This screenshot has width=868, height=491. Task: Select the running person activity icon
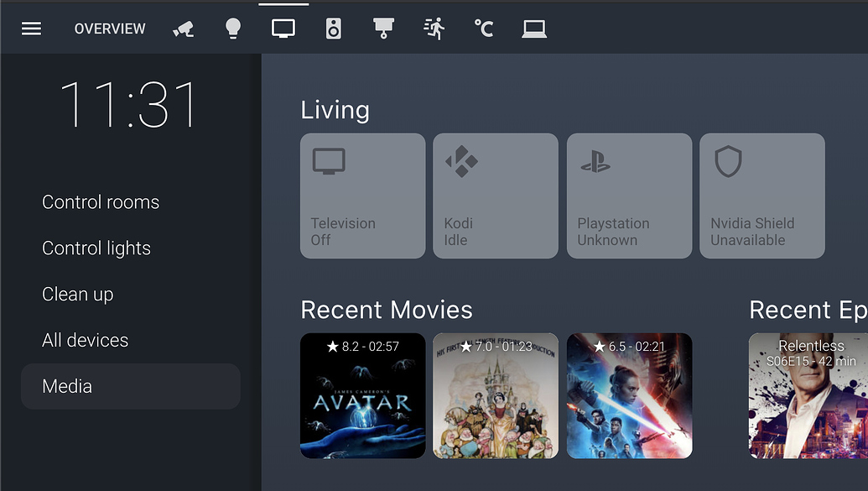434,28
